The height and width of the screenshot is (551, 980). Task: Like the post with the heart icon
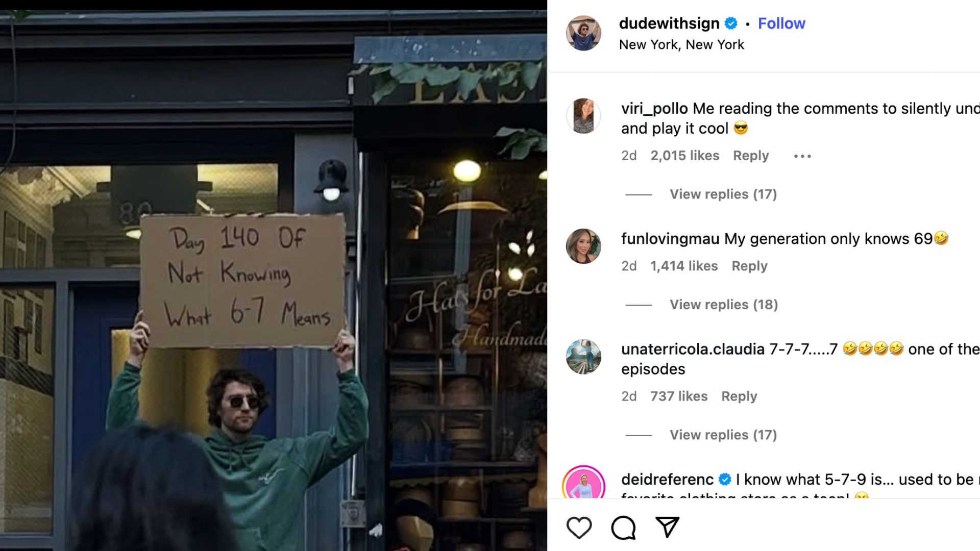coord(579,528)
